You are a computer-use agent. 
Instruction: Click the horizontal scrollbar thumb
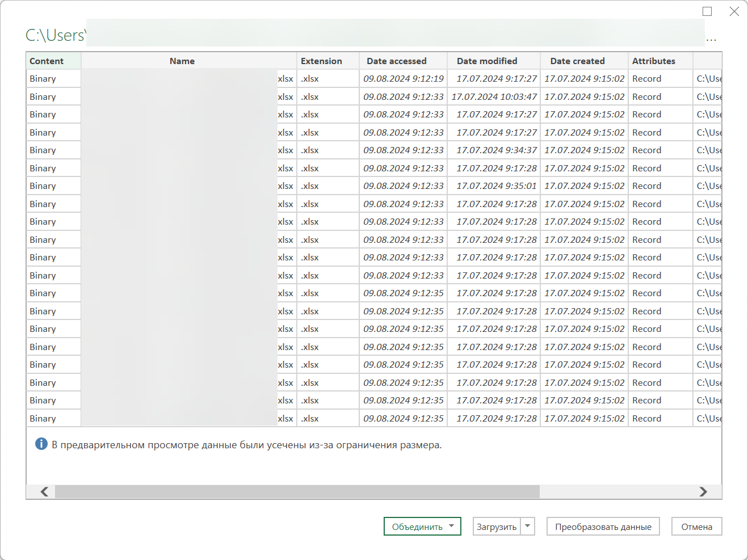pos(297,491)
